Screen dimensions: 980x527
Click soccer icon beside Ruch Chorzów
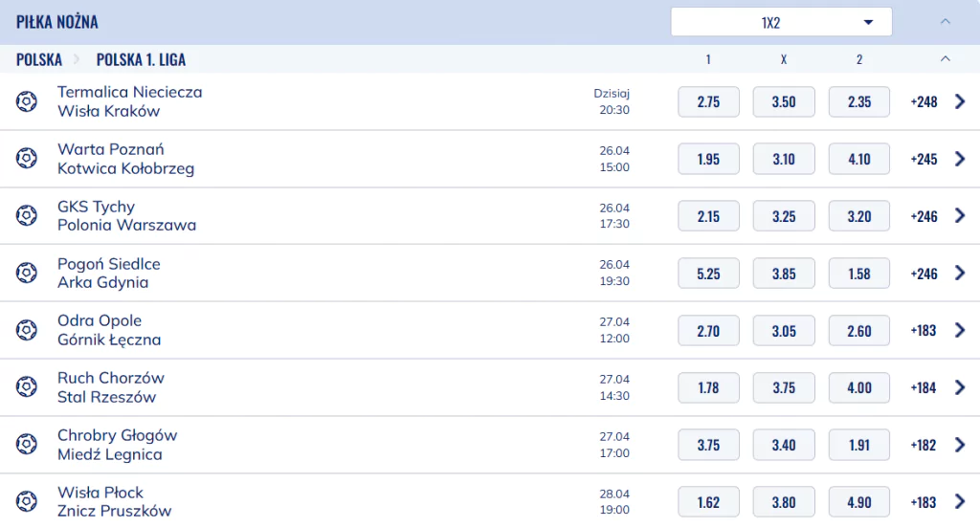click(26, 387)
